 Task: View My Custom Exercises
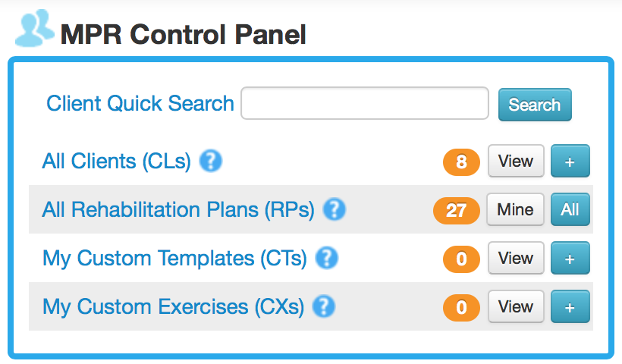pyautogui.click(x=516, y=307)
